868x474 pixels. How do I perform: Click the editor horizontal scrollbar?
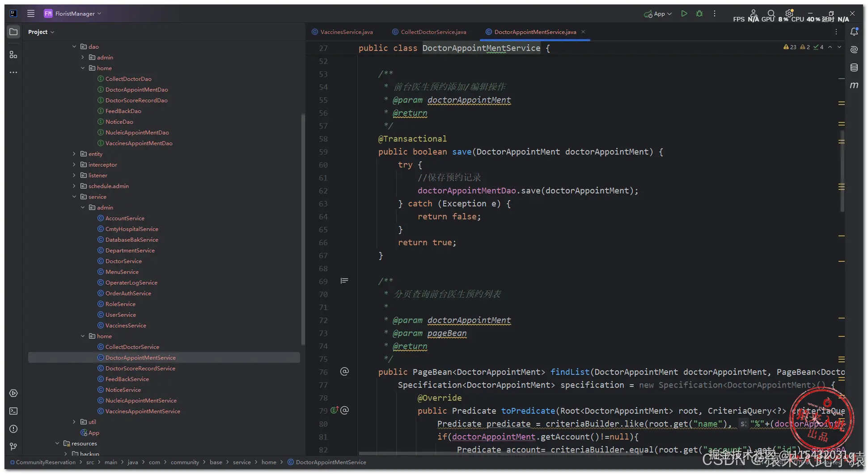pos(501,453)
